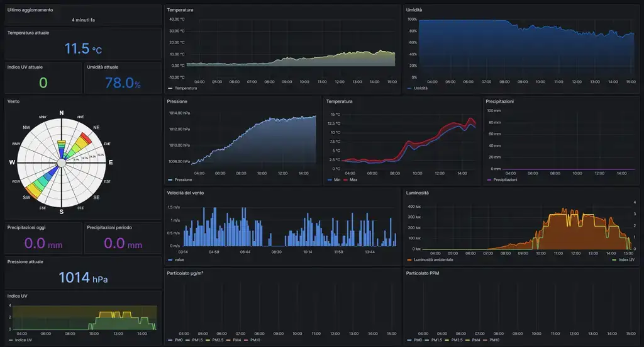
Task: Toggle Index UV series in Luminosità legend
Action: (x=626, y=259)
